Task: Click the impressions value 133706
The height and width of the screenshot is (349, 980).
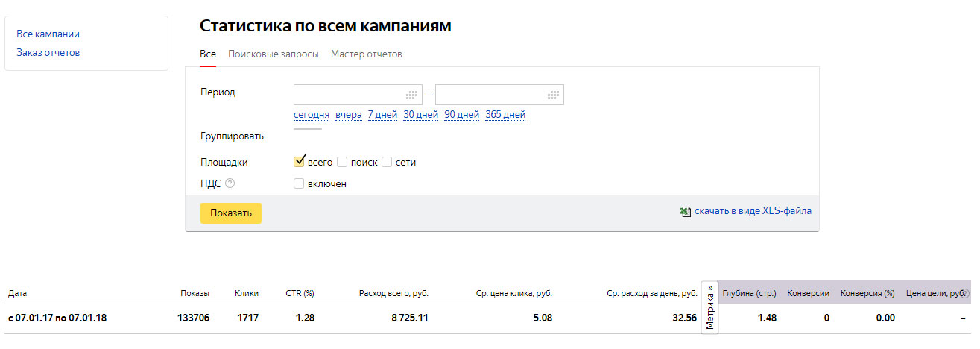Action: 194,318
